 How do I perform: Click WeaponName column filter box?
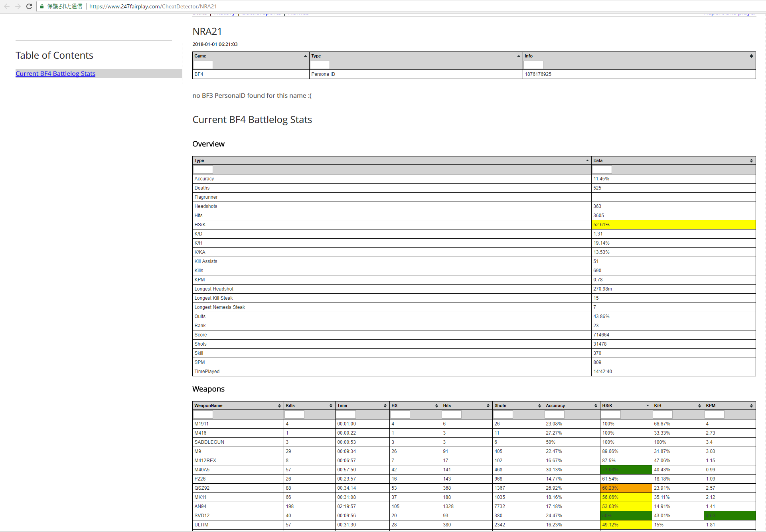203,415
